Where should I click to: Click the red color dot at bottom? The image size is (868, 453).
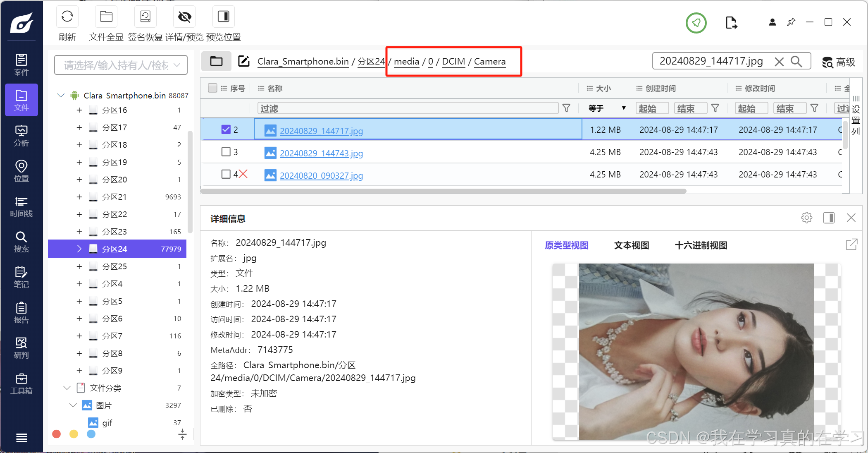(x=57, y=434)
